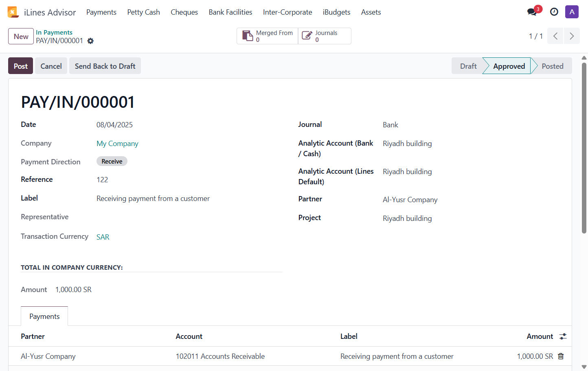Open the messages chat icon with badge
Viewport: 588px width, 371px height.
(532, 12)
